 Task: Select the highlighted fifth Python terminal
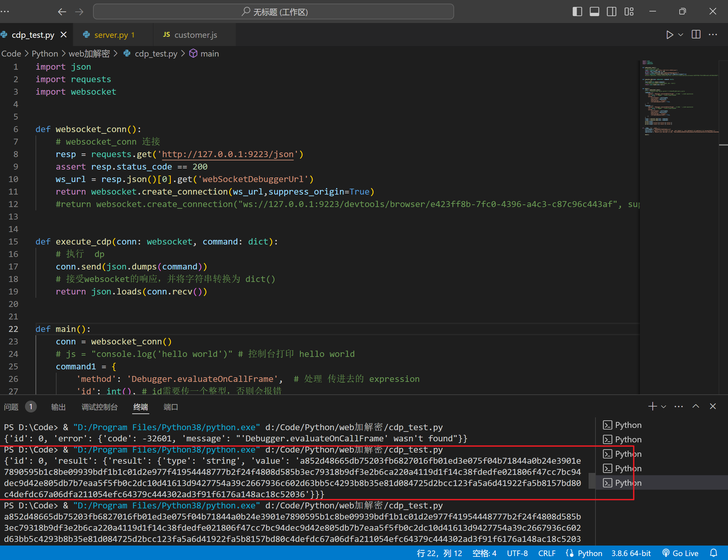click(x=662, y=483)
